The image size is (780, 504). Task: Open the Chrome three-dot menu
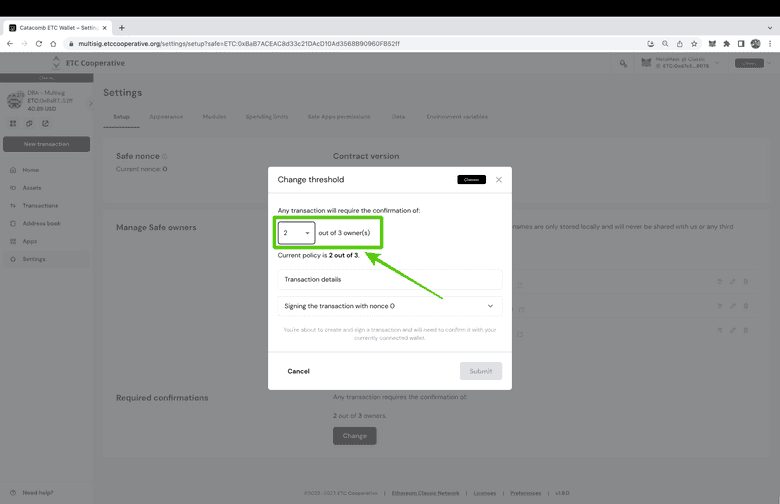769,44
